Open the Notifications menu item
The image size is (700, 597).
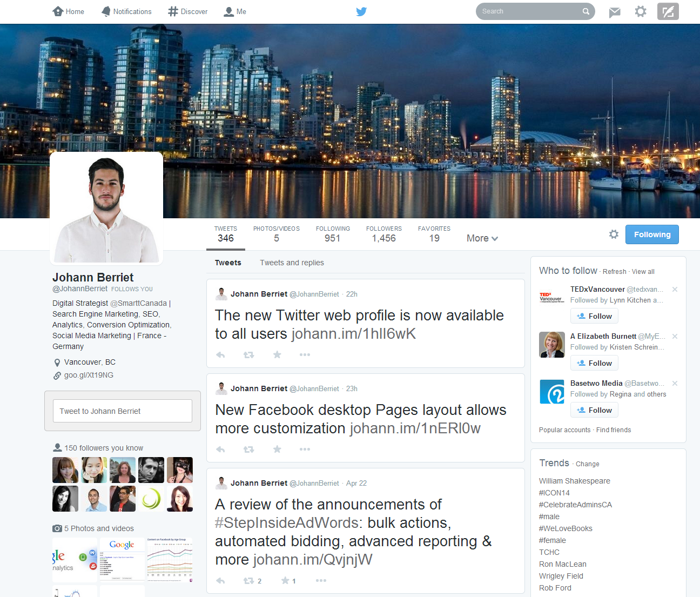click(126, 11)
